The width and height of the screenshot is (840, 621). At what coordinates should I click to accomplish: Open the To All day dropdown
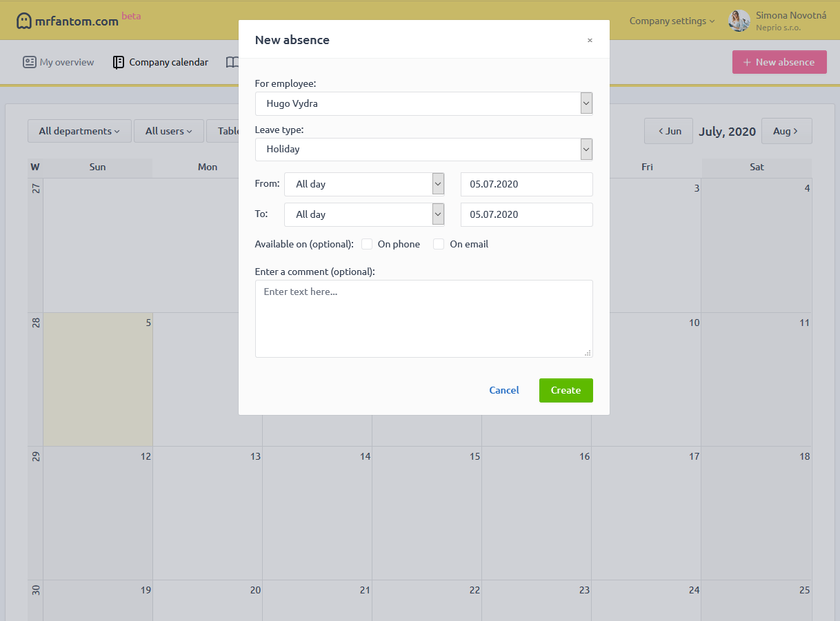[364, 214]
